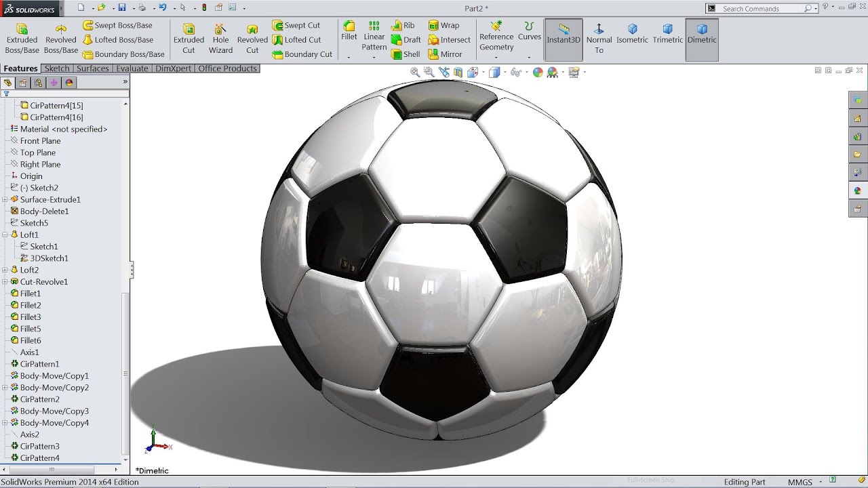Switch to Normal To view

point(599,39)
